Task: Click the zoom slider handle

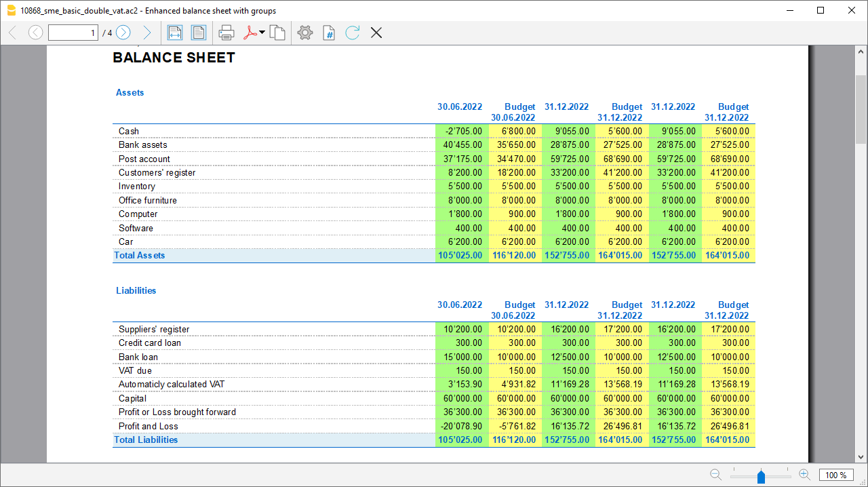Action: coord(761,476)
